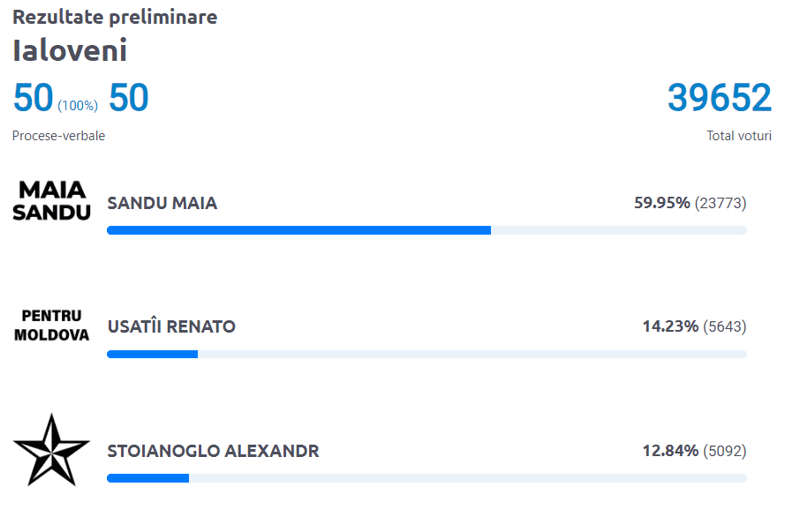Click the Maia Sandu candidate logo
The width and height of the screenshot is (800, 532).
click(x=52, y=201)
